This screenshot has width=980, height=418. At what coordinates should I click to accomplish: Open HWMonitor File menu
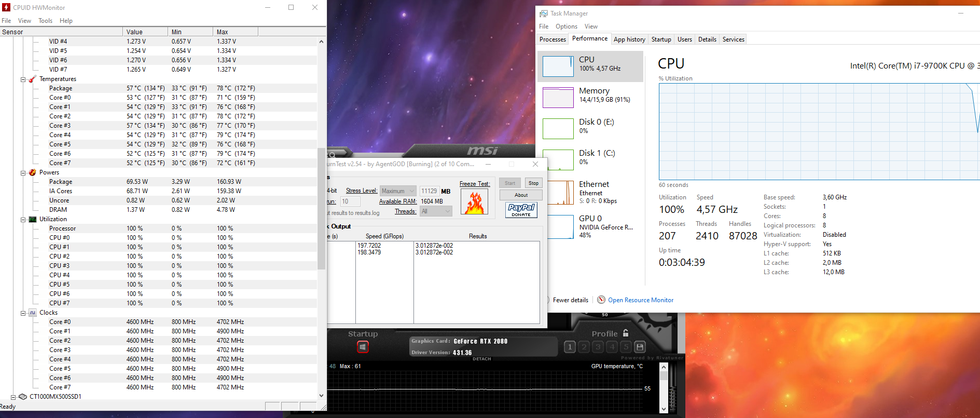6,21
